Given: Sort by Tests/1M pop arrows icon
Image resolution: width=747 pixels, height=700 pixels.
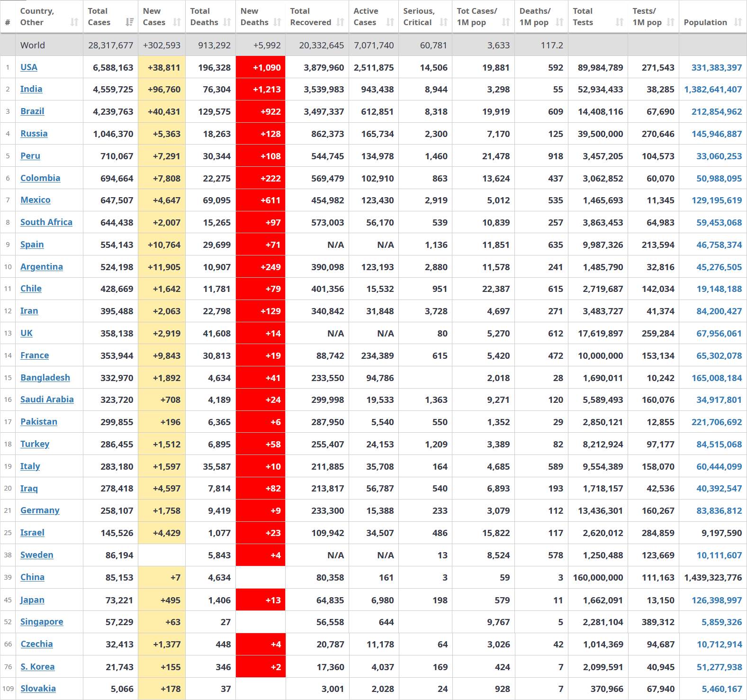Looking at the screenshot, I should 670,22.
